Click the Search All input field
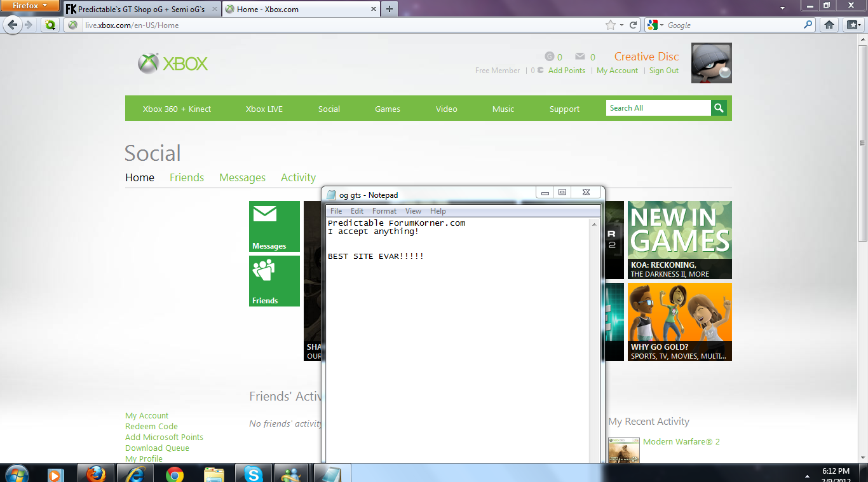The height and width of the screenshot is (482, 868). click(x=658, y=108)
